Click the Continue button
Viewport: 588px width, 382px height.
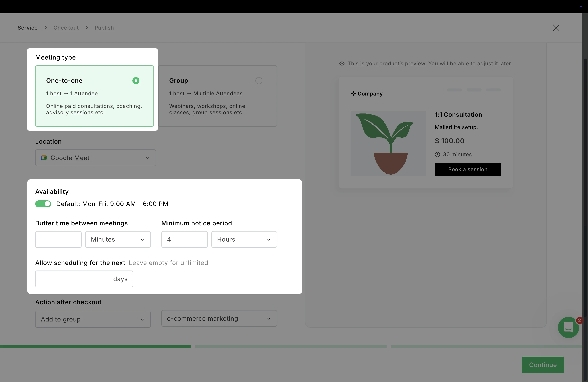click(x=543, y=365)
